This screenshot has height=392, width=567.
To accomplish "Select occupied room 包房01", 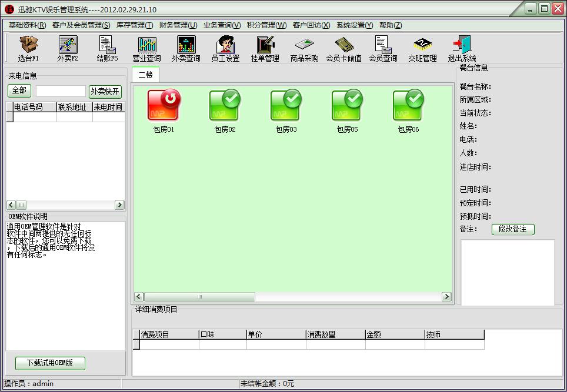I will tap(164, 111).
